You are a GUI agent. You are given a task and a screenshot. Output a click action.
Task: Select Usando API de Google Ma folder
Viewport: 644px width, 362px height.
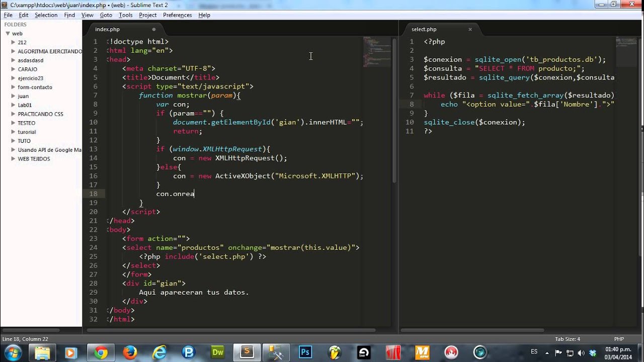(x=49, y=150)
